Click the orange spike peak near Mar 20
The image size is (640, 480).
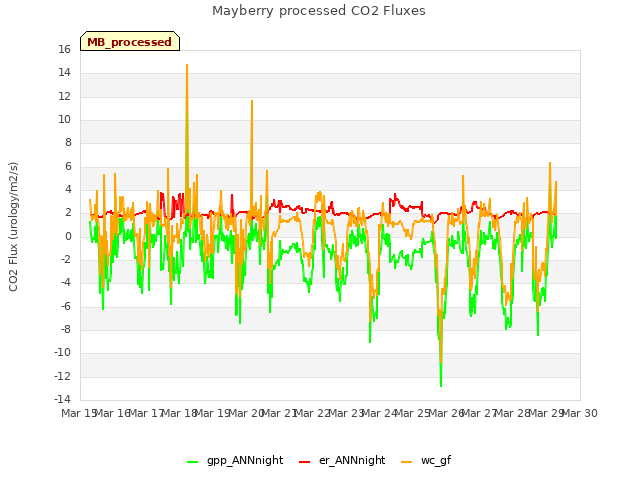[252, 101]
